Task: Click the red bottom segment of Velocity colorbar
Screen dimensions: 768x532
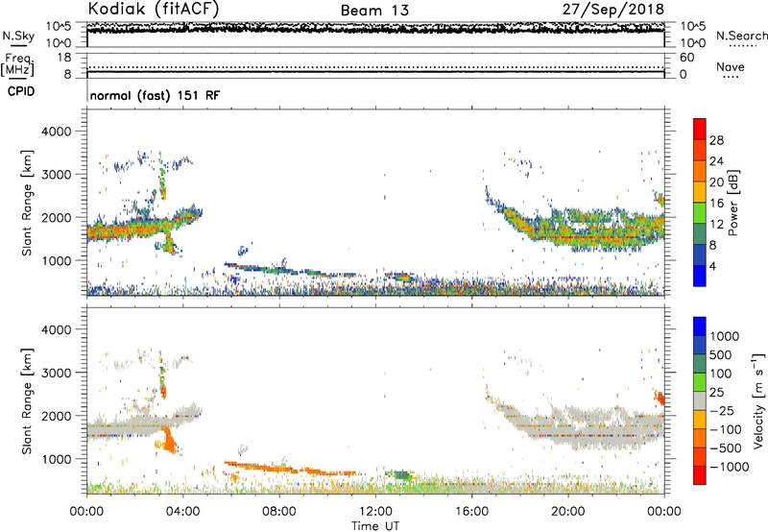Action: pyautogui.click(x=700, y=475)
